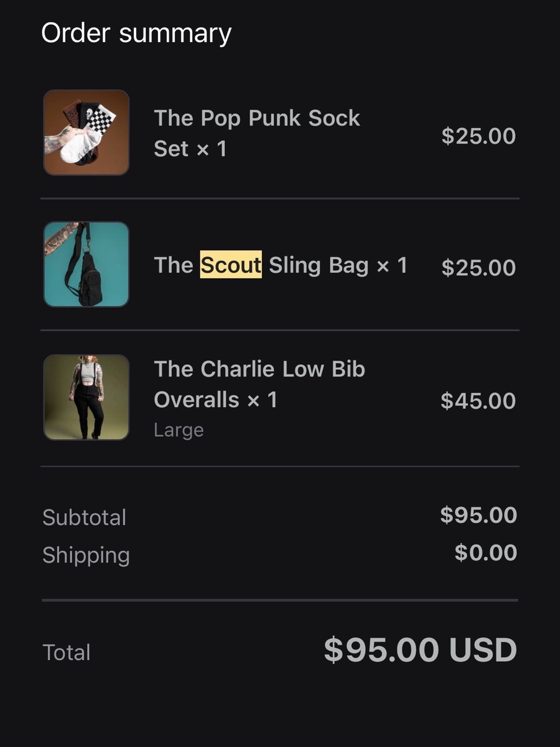Open The Charlie Low Bib Overalls title
The height and width of the screenshot is (747, 560).
coord(259,384)
